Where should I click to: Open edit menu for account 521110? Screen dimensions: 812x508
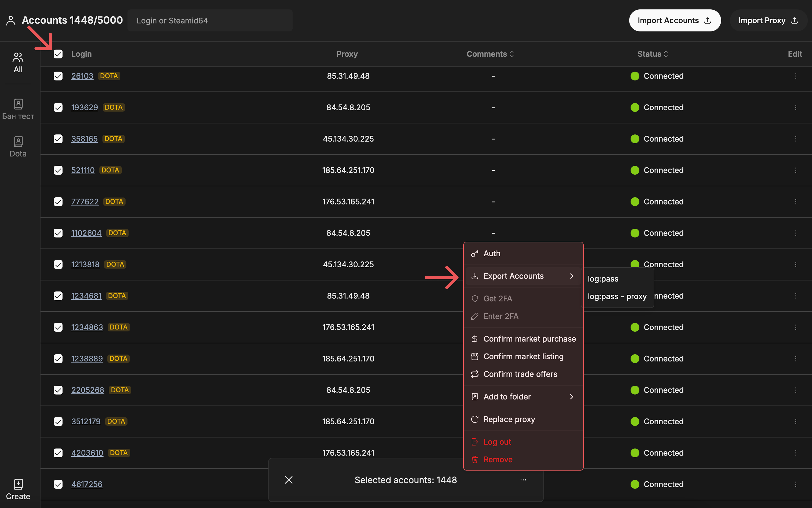(796, 170)
